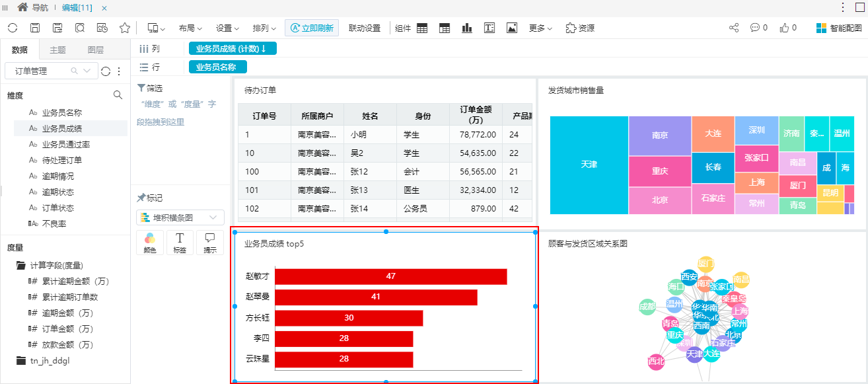
Task: Click the 标签 mark button
Action: click(x=180, y=243)
